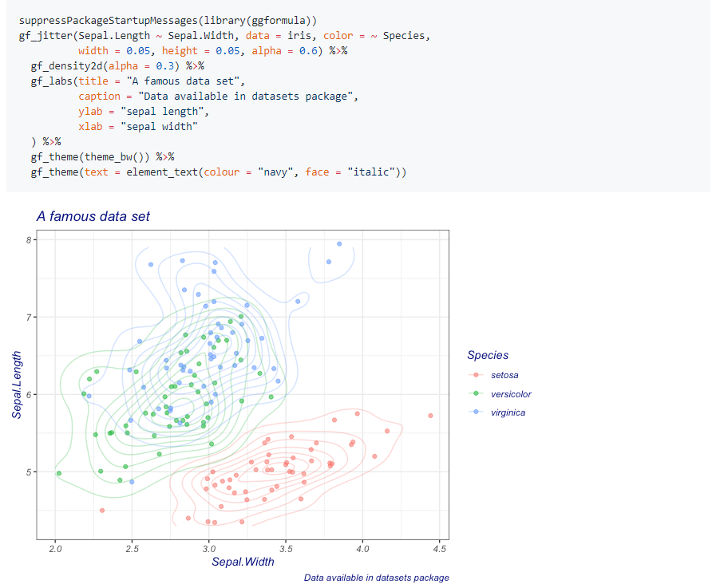Click the x-axis tick label 2.0

[56, 549]
